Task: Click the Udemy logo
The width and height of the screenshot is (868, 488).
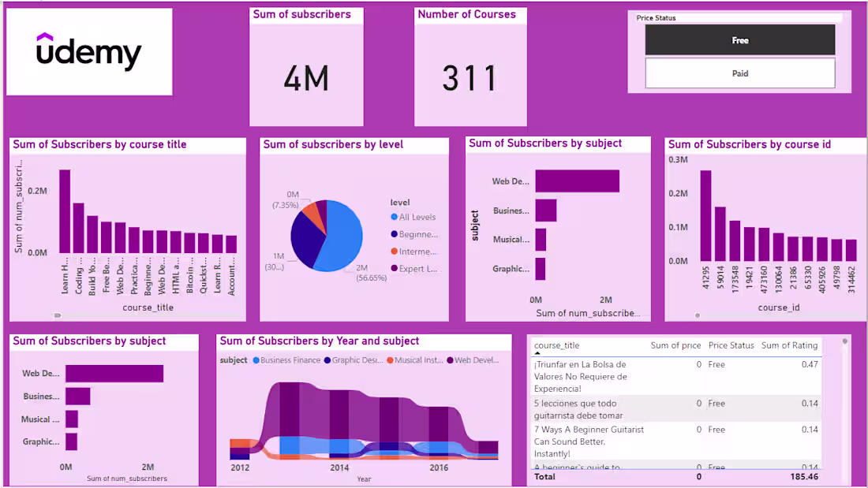Action: [x=88, y=50]
